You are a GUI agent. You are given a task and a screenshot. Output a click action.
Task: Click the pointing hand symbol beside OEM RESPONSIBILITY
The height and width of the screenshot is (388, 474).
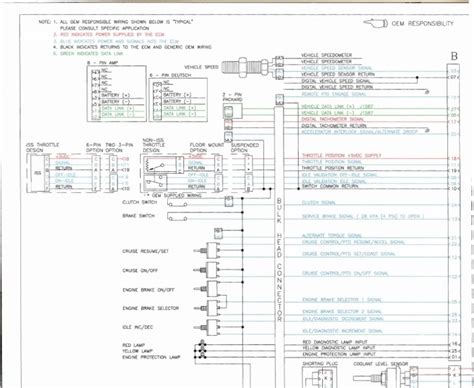375,23
